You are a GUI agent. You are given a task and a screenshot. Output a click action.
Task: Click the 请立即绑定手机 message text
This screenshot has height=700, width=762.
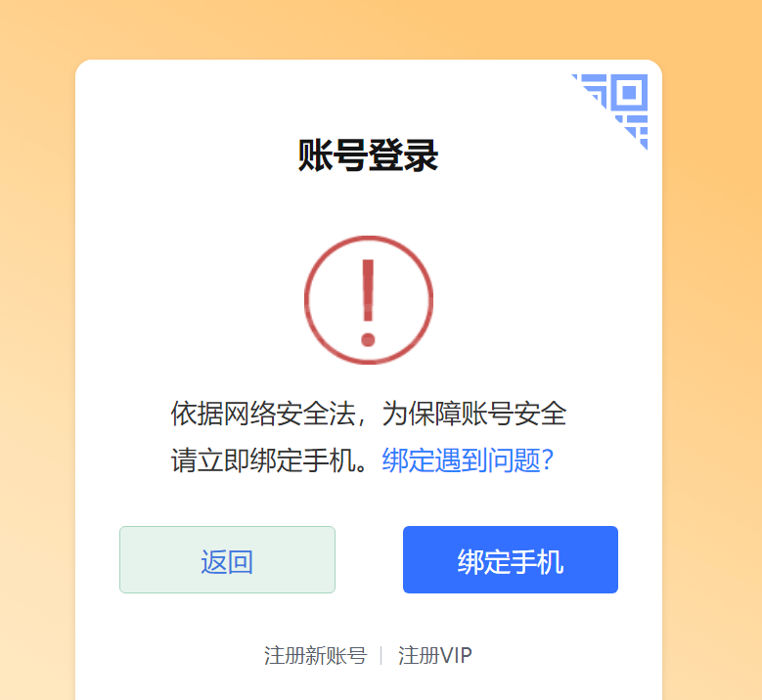pos(269,460)
